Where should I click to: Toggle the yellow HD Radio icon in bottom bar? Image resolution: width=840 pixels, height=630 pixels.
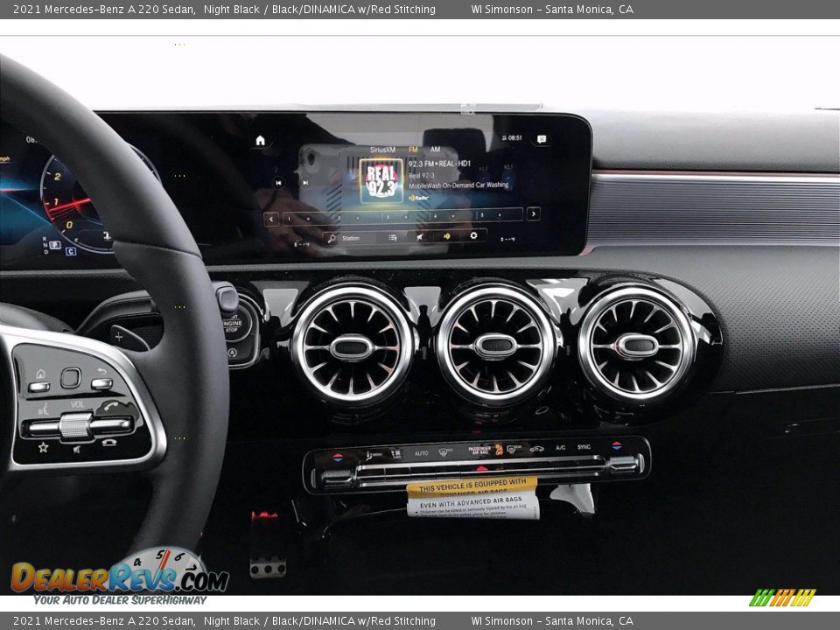coord(447,235)
